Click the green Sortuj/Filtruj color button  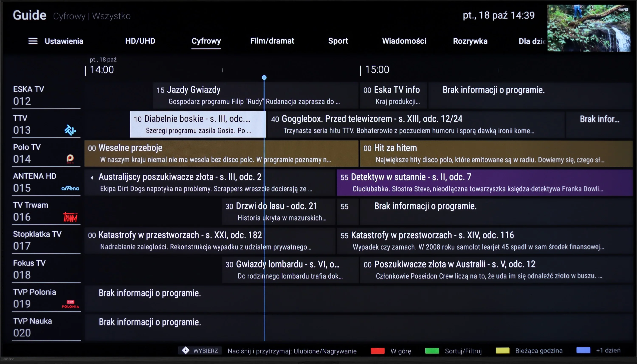(x=432, y=350)
